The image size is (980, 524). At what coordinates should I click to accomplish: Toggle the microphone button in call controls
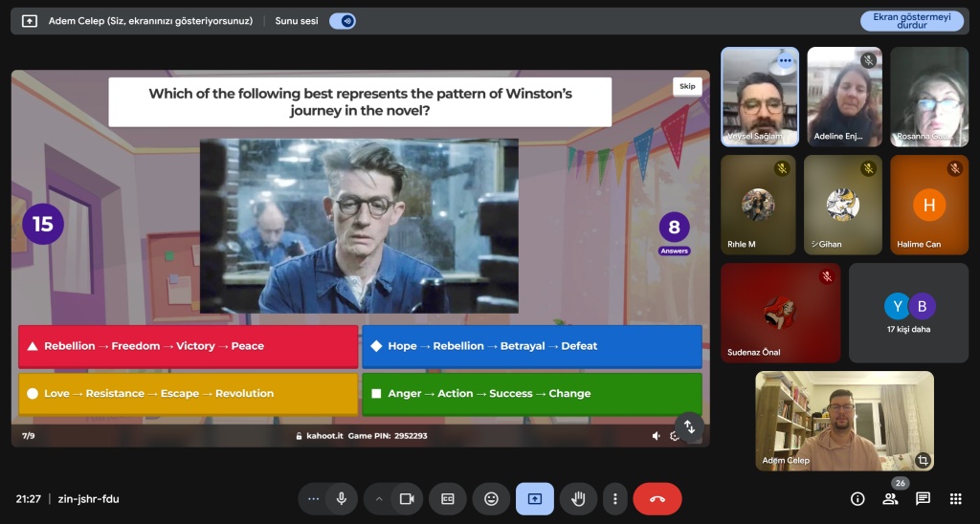(x=342, y=499)
